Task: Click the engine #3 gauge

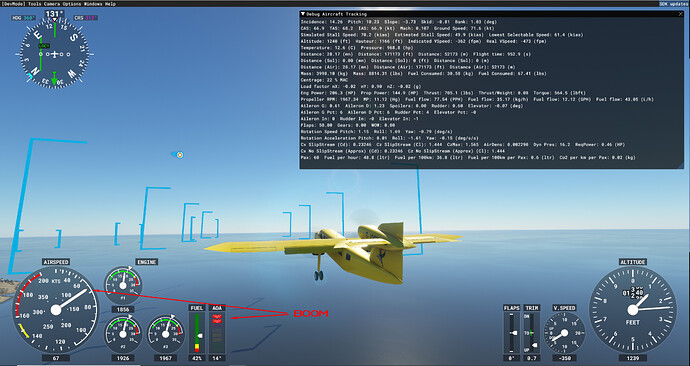Action: (x=165, y=334)
